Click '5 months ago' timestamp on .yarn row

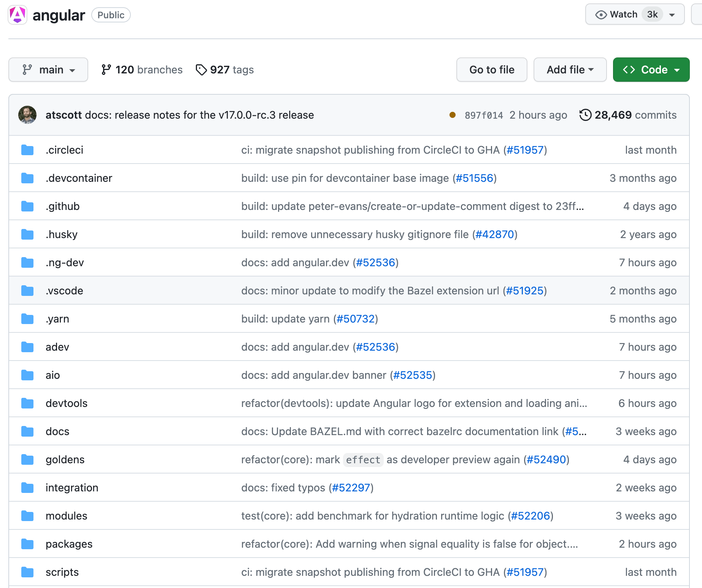(x=643, y=319)
